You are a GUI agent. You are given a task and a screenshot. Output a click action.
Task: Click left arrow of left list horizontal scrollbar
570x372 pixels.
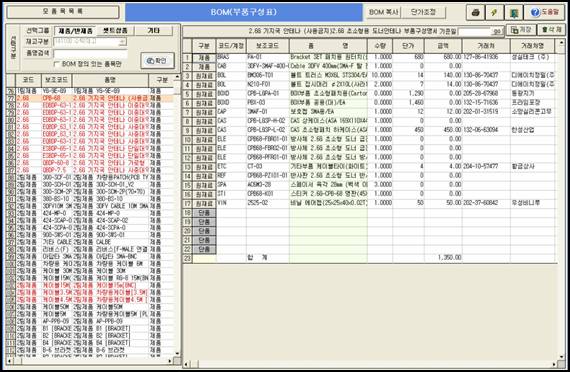click(10, 361)
